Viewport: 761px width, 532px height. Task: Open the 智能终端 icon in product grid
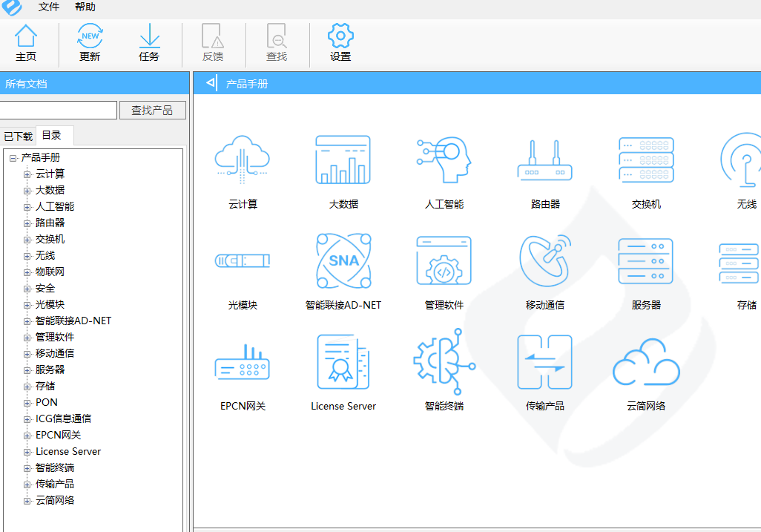click(x=444, y=362)
